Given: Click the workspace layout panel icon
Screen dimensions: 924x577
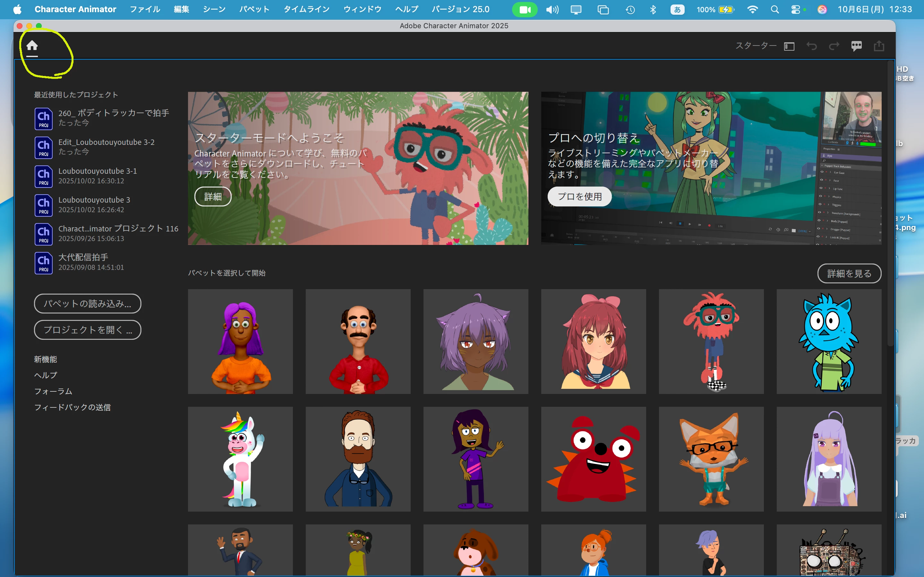Looking at the screenshot, I should pos(789,46).
